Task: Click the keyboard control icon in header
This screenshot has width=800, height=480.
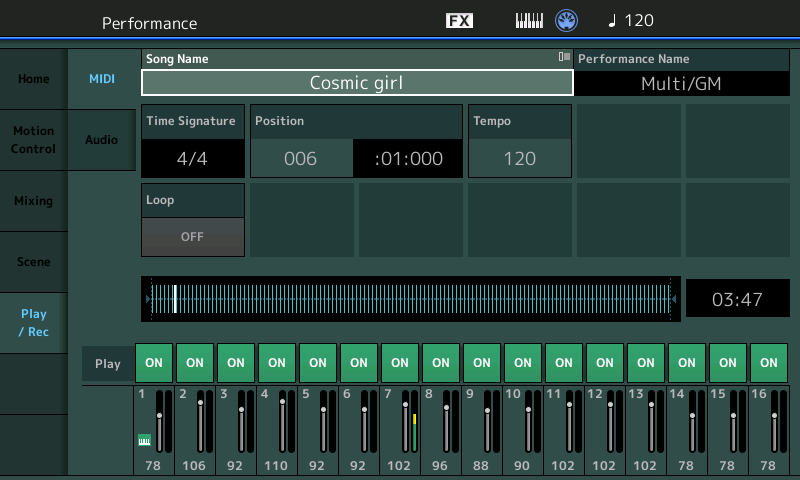Action: 529,21
